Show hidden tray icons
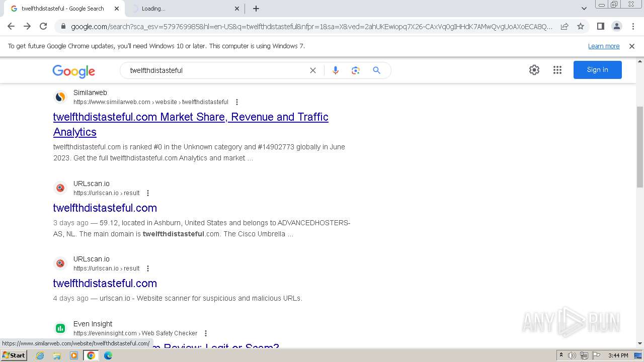 tap(561, 355)
